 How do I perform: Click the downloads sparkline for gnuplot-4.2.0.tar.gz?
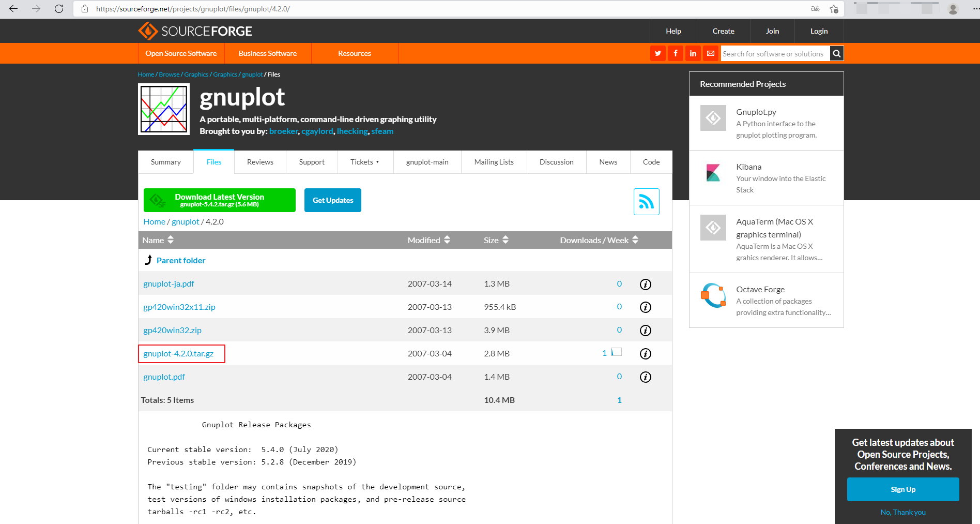616,352
